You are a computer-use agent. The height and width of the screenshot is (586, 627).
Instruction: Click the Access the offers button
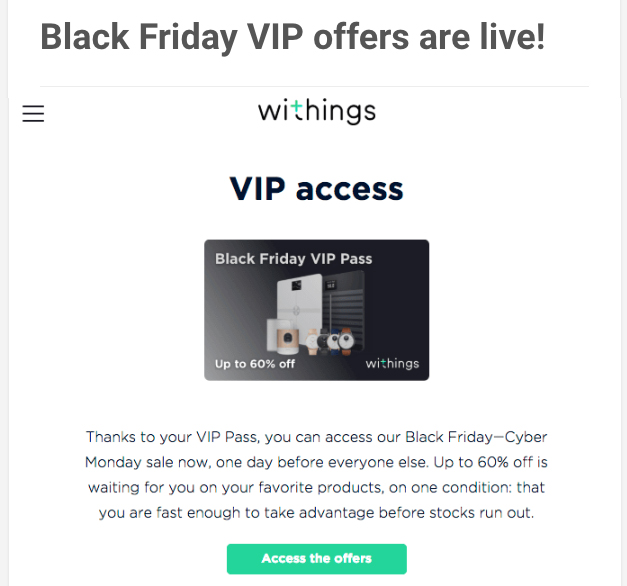coord(317,559)
